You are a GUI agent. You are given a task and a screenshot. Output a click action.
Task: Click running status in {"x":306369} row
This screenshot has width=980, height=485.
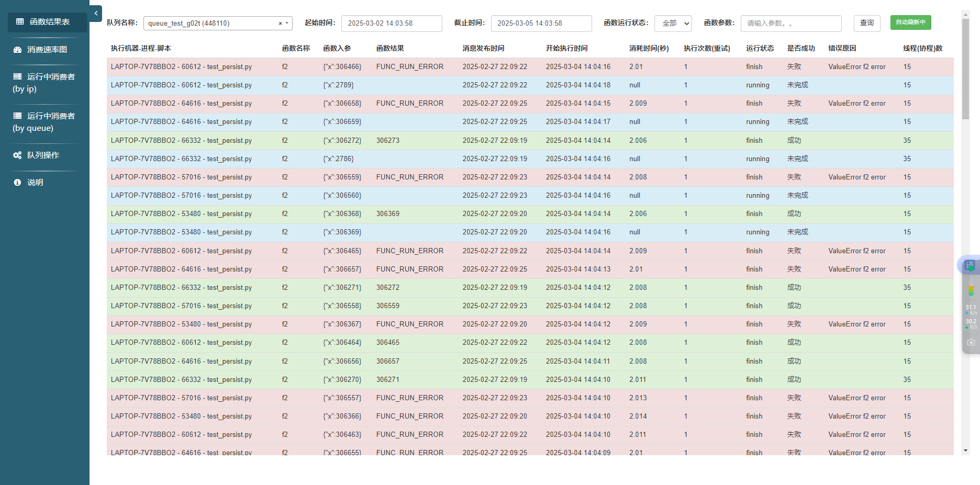coord(758,232)
